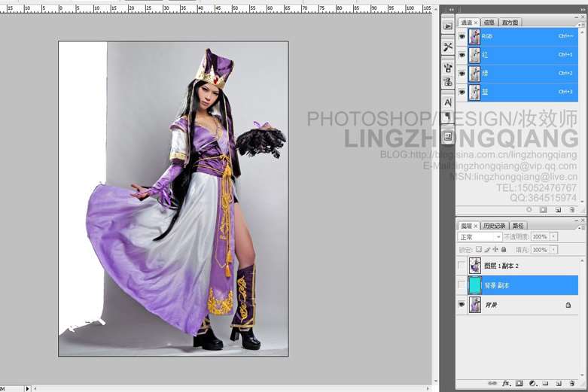The image size is (588, 392).
Task: Add a layer mask using the mask icon
Action: click(519, 384)
